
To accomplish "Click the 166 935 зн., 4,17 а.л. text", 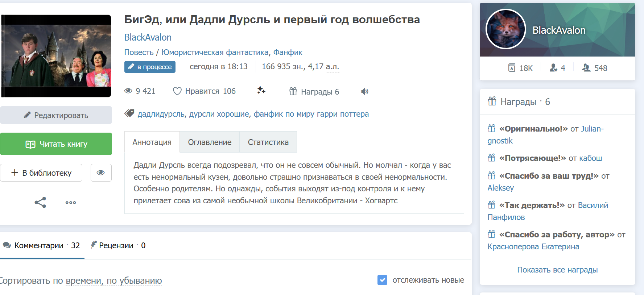I will point(301,67).
